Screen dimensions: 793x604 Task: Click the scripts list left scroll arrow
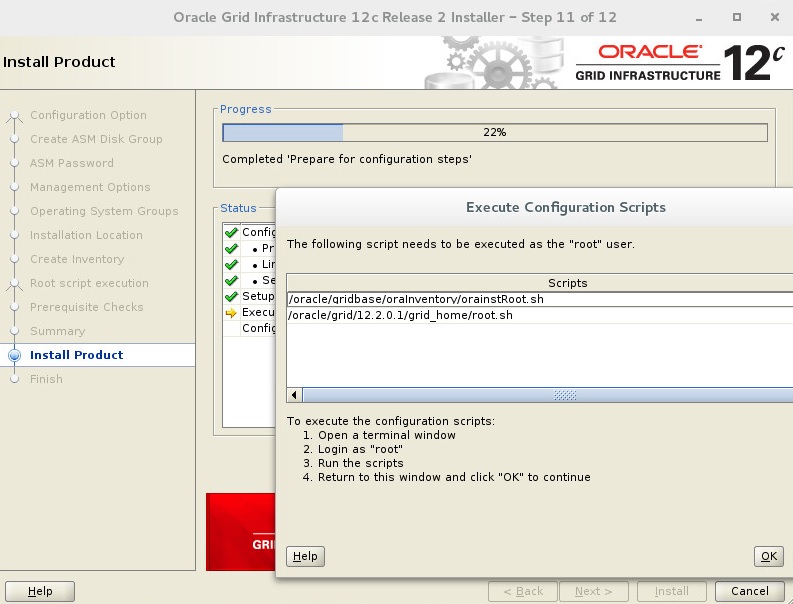click(294, 395)
